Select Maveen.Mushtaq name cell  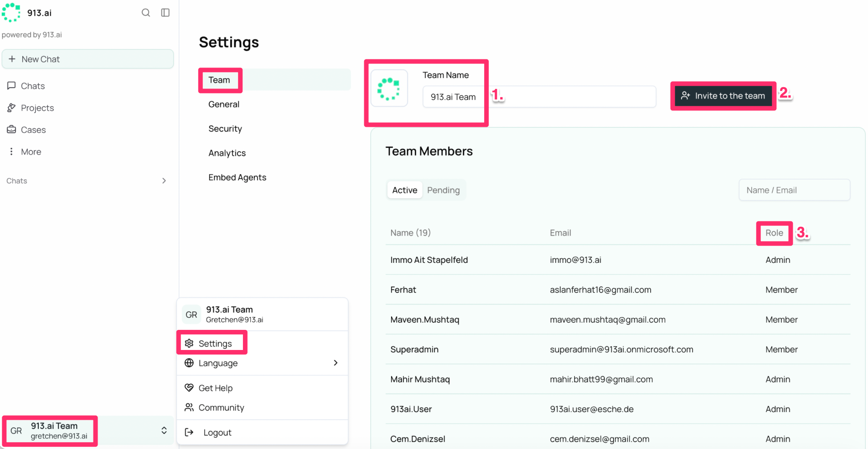pos(424,319)
